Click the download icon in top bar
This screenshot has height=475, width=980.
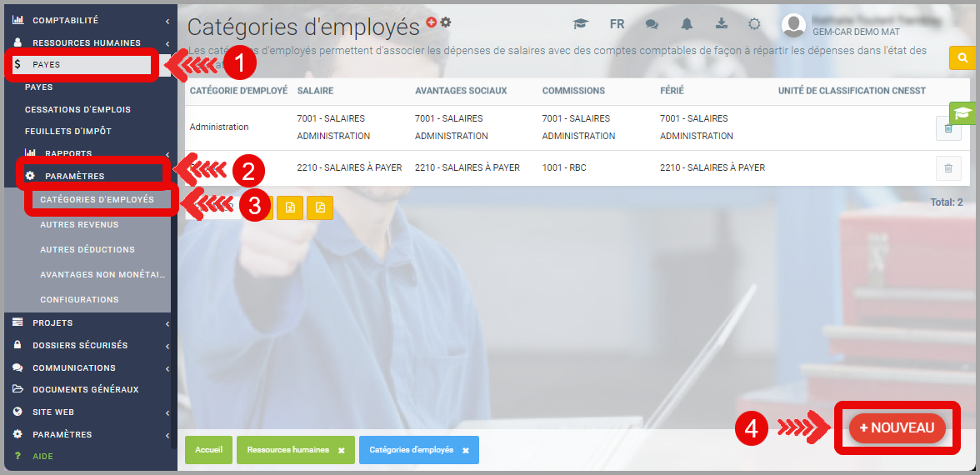(721, 24)
